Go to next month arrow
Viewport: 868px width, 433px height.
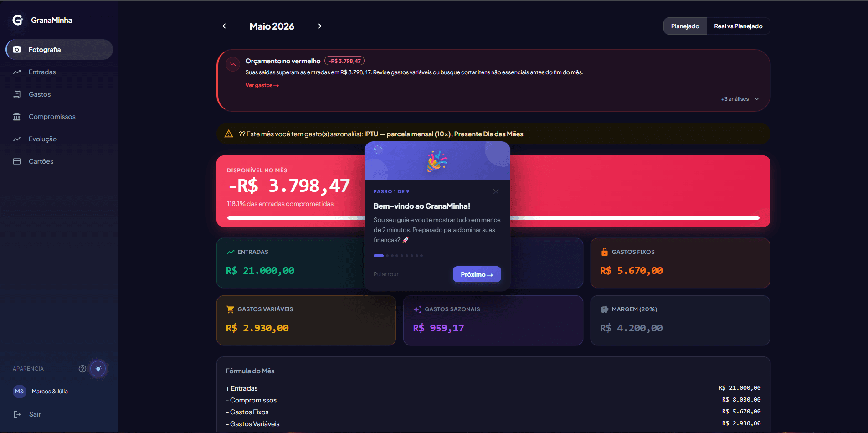point(320,26)
